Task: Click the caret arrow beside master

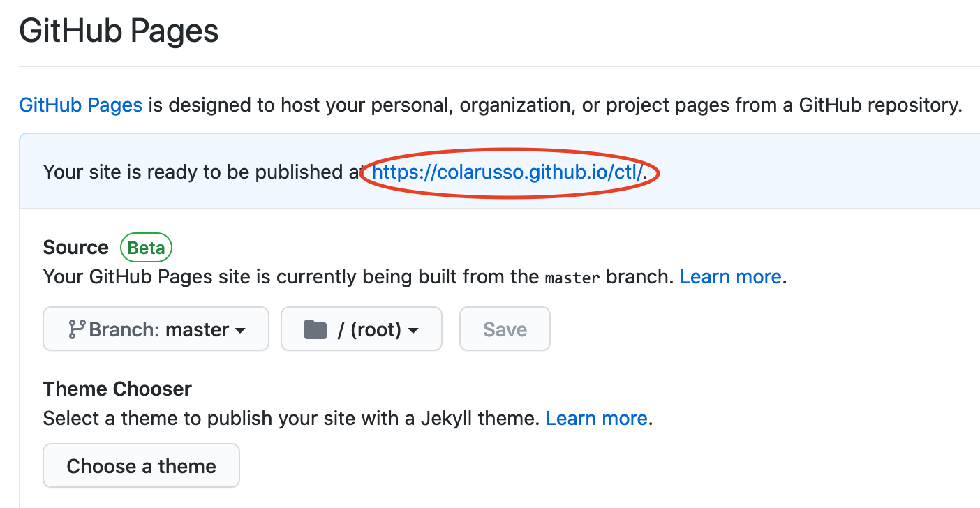Action: (240, 331)
